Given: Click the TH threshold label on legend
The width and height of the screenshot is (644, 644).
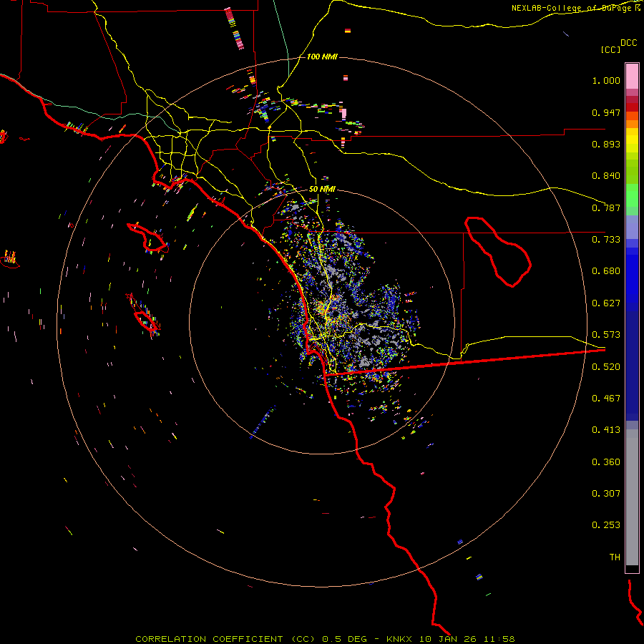Looking at the screenshot, I should 615,557.
